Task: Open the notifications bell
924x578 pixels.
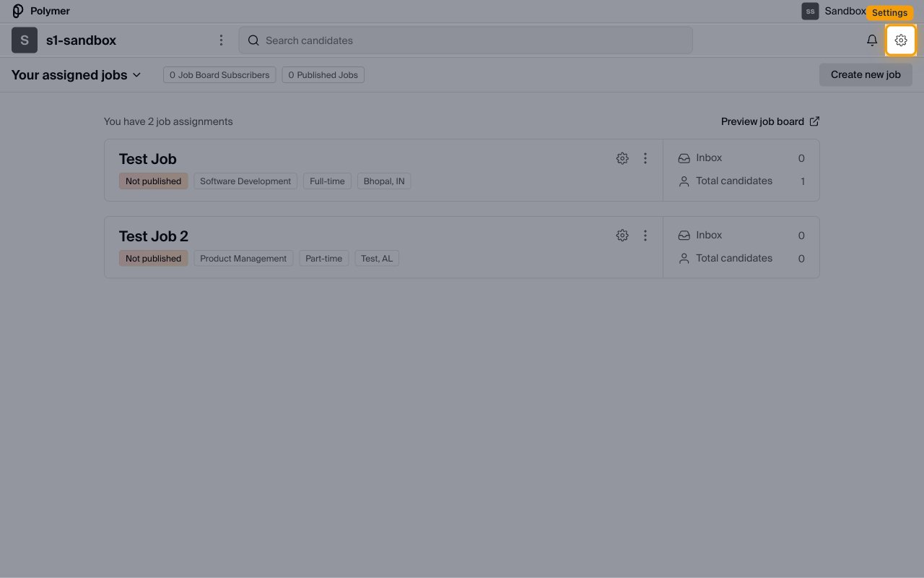Action: coord(872,40)
